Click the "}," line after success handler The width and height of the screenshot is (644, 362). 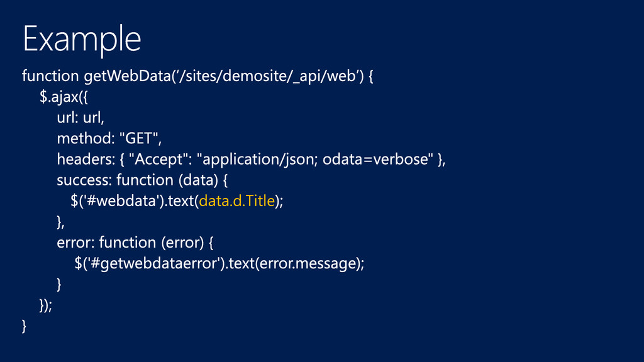(61, 222)
